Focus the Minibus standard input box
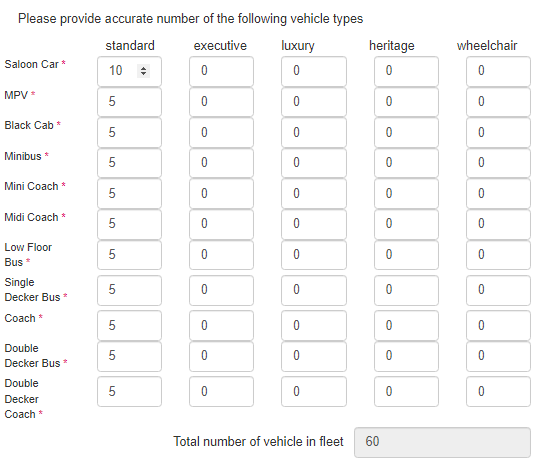Viewport: 543px width, 464px height. click(129, 163)
